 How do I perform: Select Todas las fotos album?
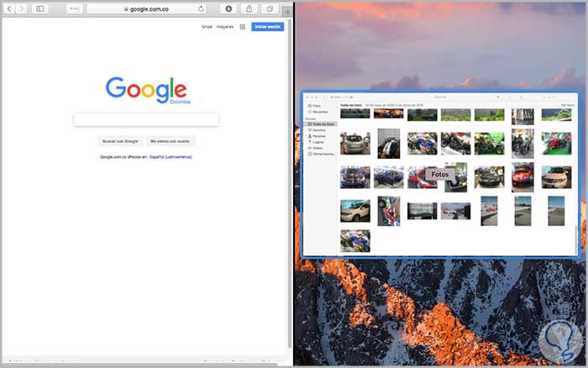(x=321, y=124)
